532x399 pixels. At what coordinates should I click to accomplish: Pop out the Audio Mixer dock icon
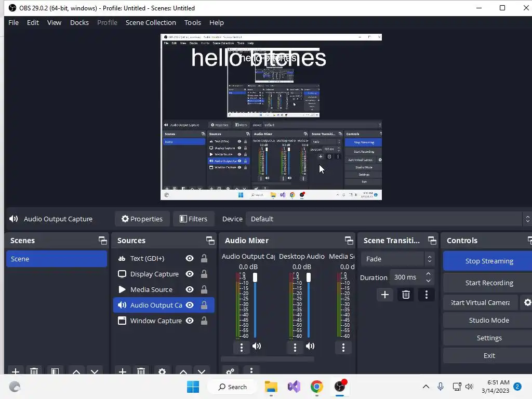click(349, 241)
